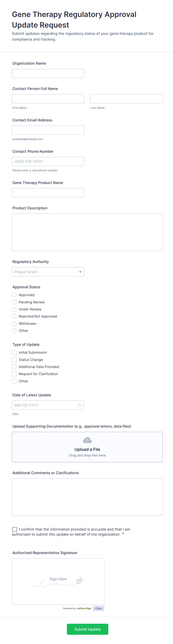
Task: Check the Initial Submission box
Action: [x=14, y=353]
